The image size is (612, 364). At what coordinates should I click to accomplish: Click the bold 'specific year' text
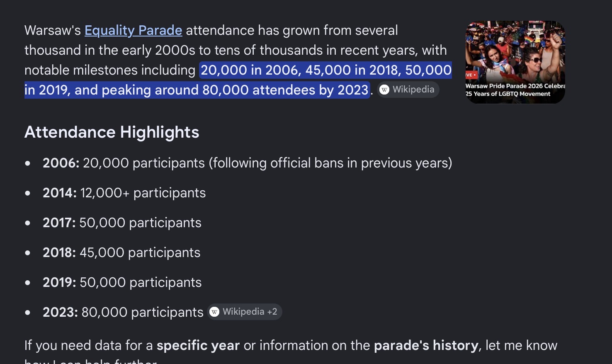pos(198,345)
